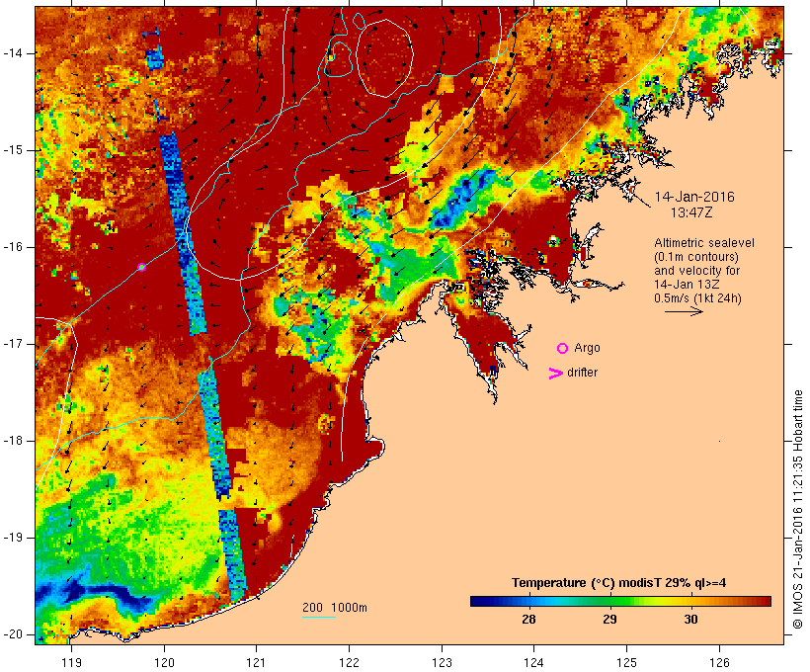Click the '-20' latitude axis label
The image size is (810, 672).
(14, 634)
